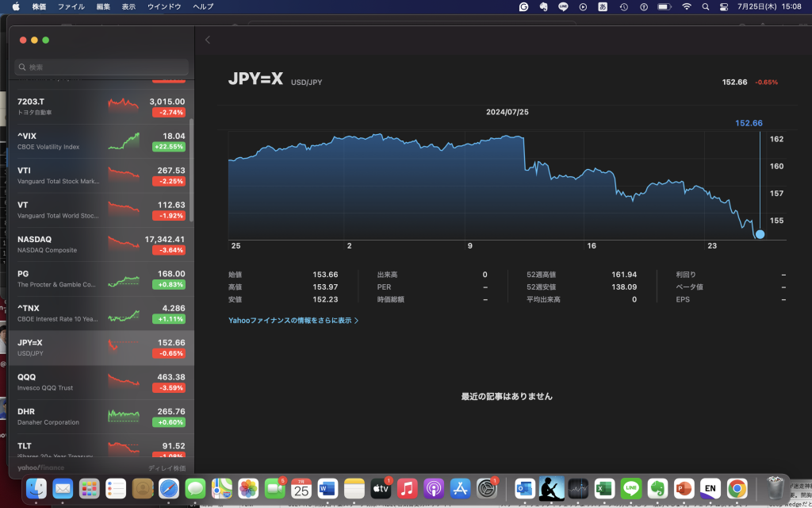Select the 7203.T トヨタ自動車 watchlist row

click(x=101, y=106)
